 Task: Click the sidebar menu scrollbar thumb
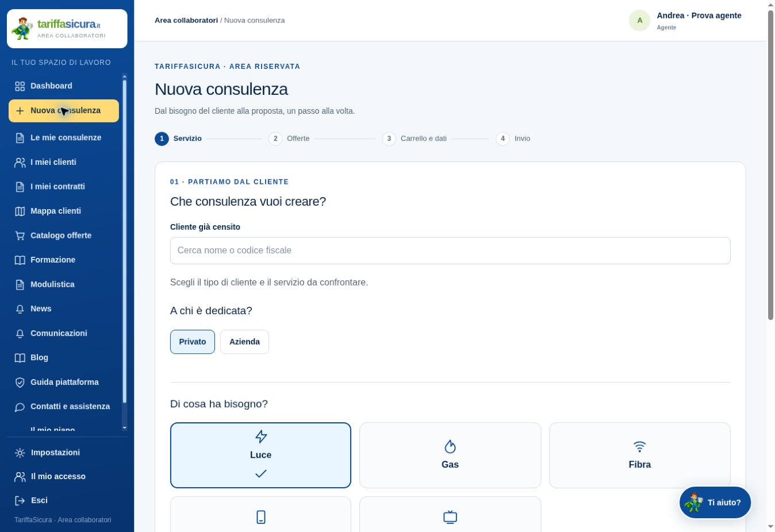tap(124, 241)
